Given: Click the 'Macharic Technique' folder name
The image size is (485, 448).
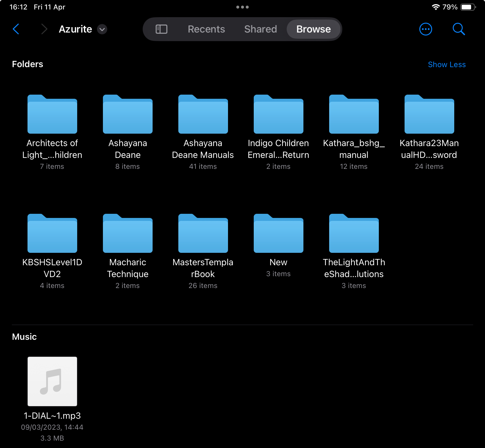Looking at the screenshot, I should point(128,268).
